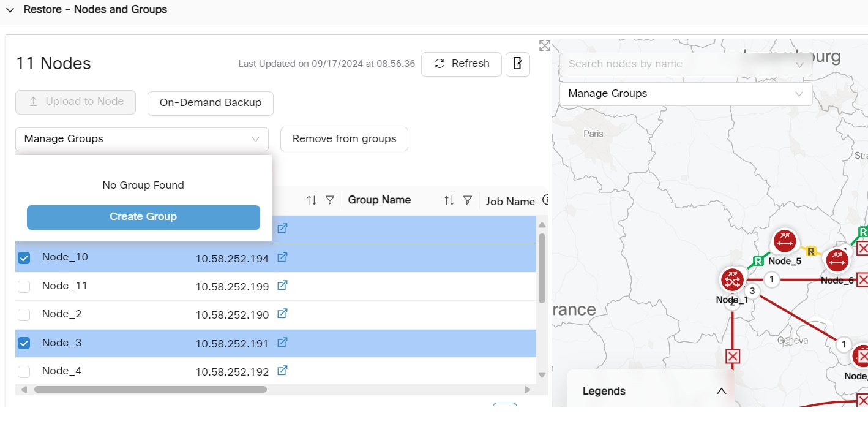The width and height of the screenshot is (868, 443).
Task: Click the Group Name column header
Action: click(380, 200)
